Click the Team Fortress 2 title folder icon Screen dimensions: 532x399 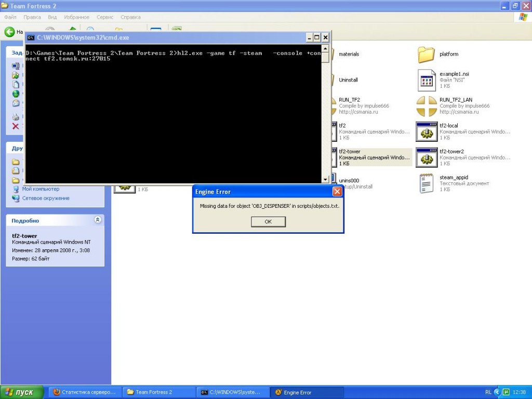tap(5, 6)
